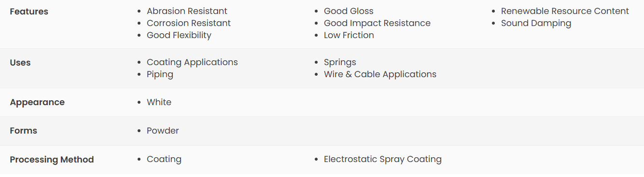This screenshot has height=177, width=644.
Task: Select the Powder form value
Action: (x=163, y=131)
